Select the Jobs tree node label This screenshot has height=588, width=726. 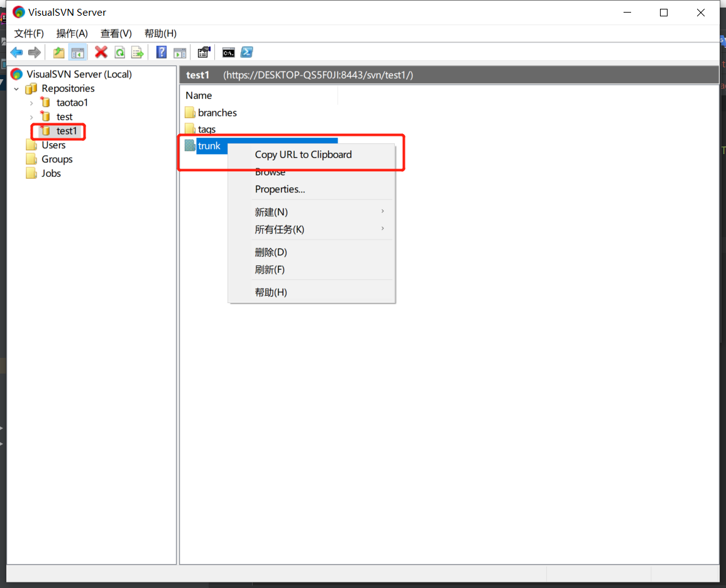coord(51,174)
